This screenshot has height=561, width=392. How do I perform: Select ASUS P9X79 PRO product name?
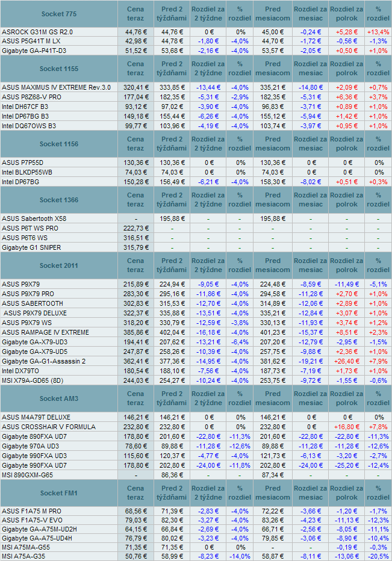28,294
